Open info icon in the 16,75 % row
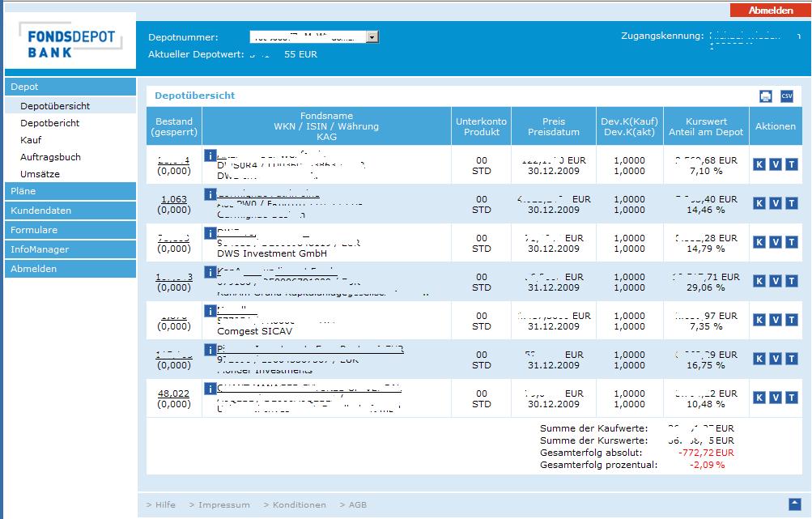This screenshot has width=812, height=519. [210, 350]
